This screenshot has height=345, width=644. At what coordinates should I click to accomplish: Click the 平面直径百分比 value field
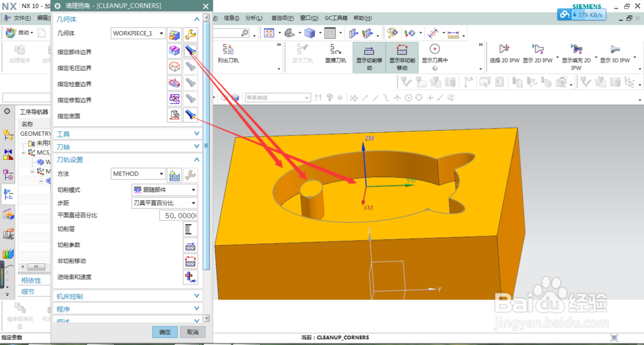(178, 216)
